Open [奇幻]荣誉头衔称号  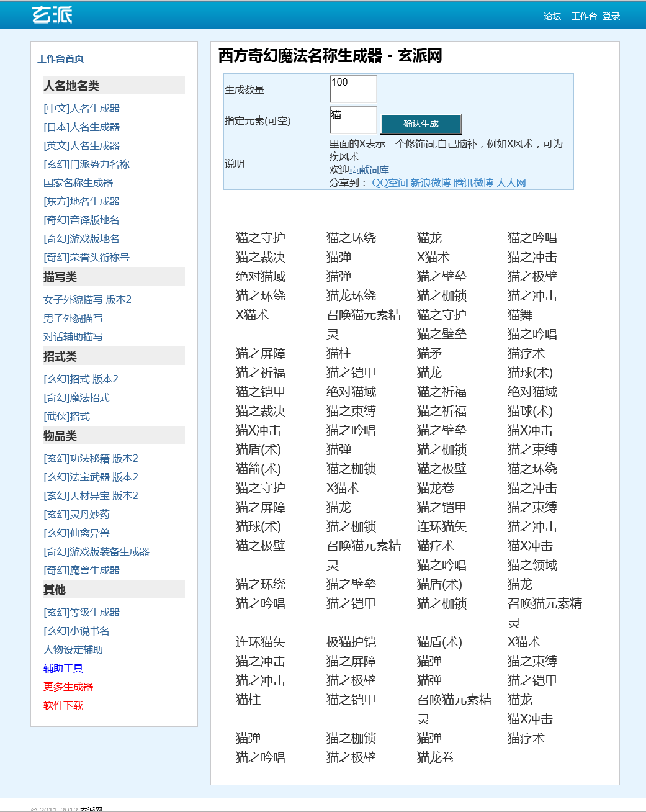(x=86, y=257)
